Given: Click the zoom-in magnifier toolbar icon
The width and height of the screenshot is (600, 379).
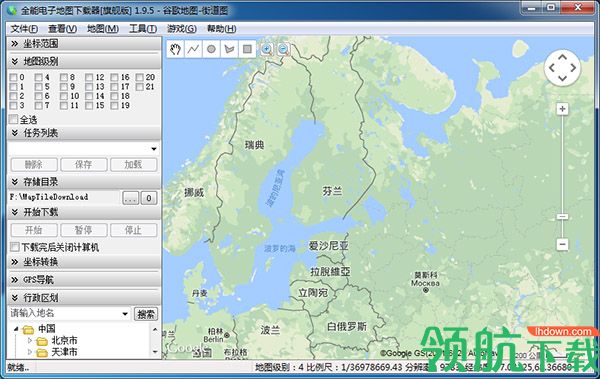Looking at the screenshot, I should tap(267, 49).
